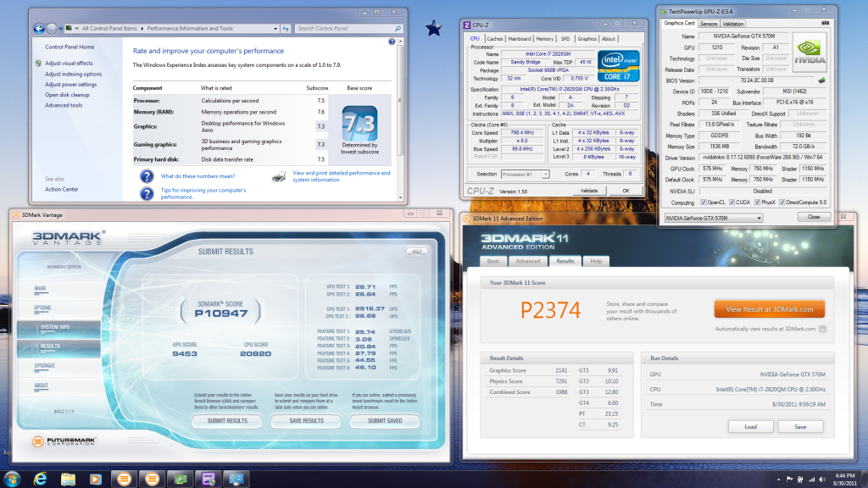Toggle the CUDA checkbox in GPU-Z
Viewport: 868px width, 488px height.
(732, 202)
